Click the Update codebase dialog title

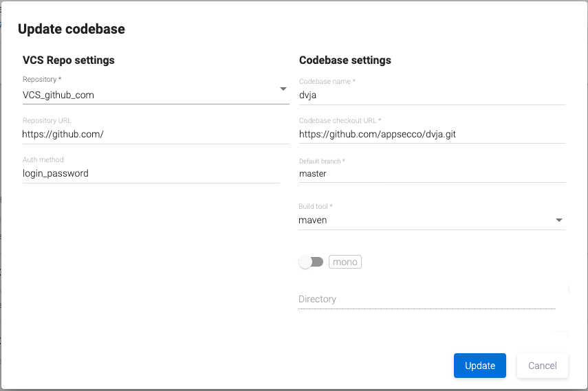tap(72, 29)
